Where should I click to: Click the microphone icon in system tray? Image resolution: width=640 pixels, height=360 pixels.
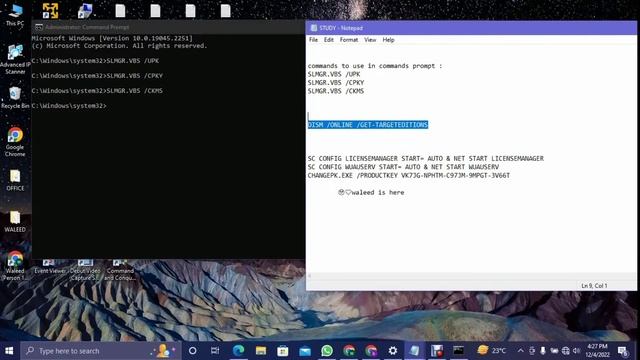(x=543, y=351)
